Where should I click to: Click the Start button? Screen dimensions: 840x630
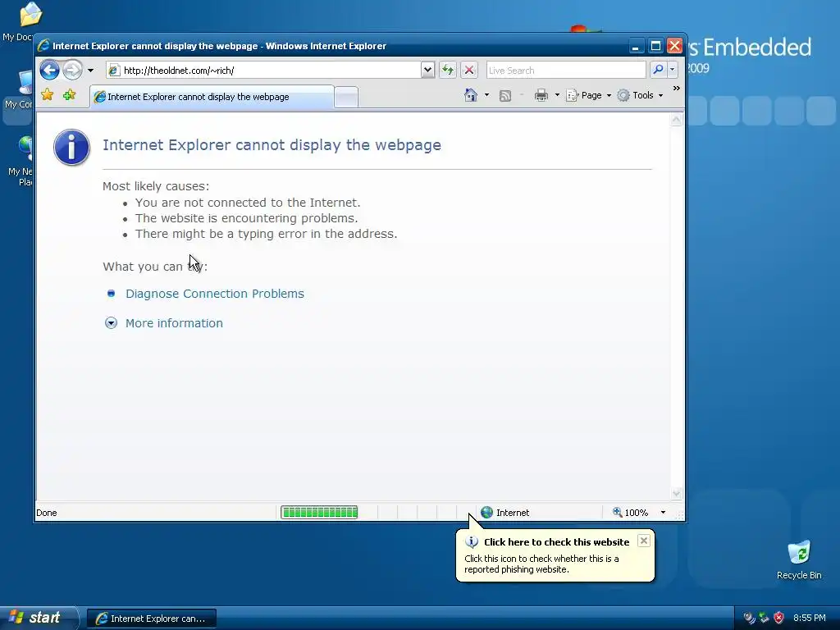pyautogui.click(x=39, y=618)
